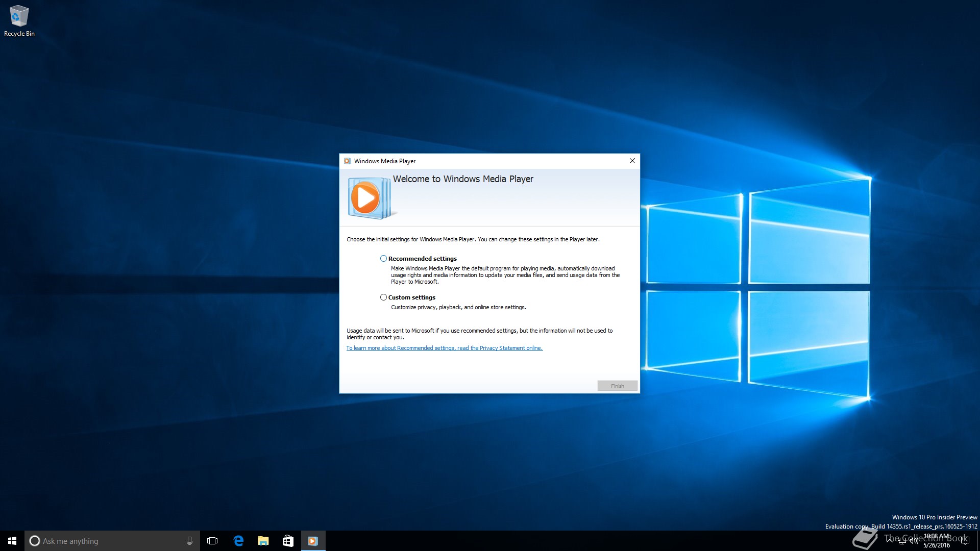Screen dimensions: 980x551
Task: Select Recommended settings radio button
Action: (x=384, y=258)
